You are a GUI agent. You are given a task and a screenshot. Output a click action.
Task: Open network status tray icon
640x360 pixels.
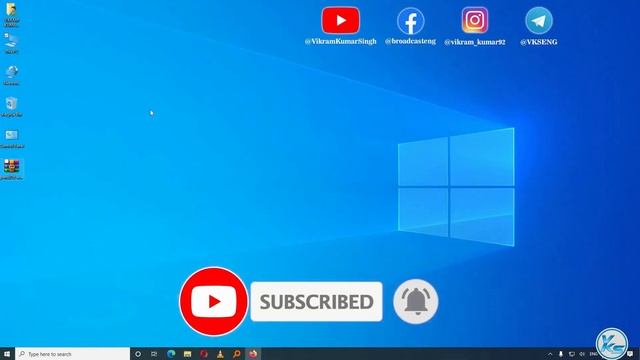[x=571, y=354]
